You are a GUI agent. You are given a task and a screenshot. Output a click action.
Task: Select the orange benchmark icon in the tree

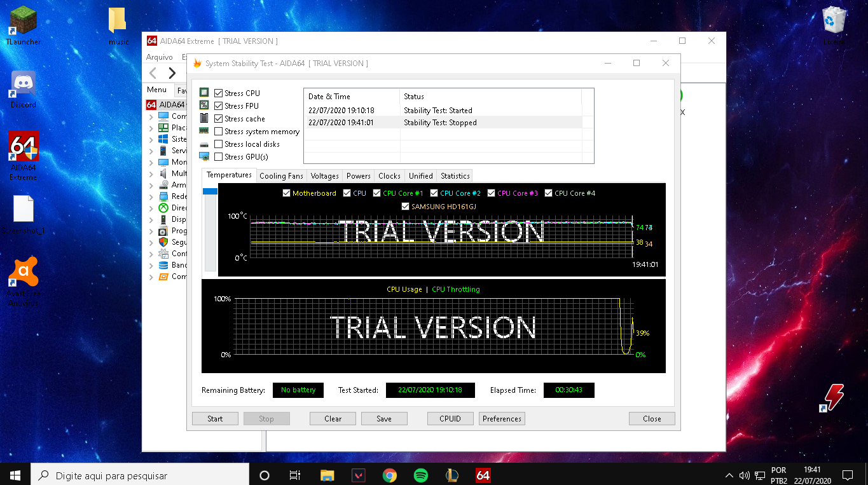(x=163, y=277)
